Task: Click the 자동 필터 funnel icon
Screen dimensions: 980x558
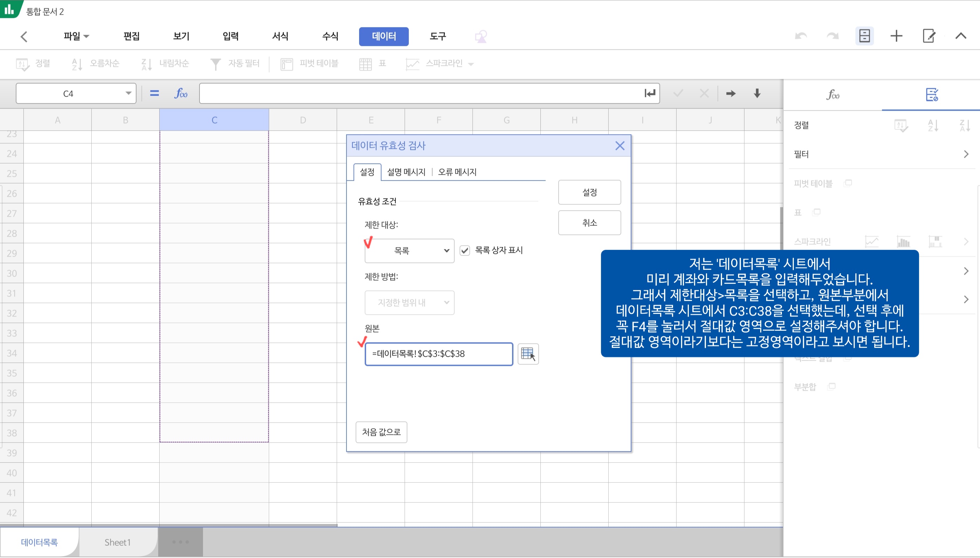Action: coord(216,64)
